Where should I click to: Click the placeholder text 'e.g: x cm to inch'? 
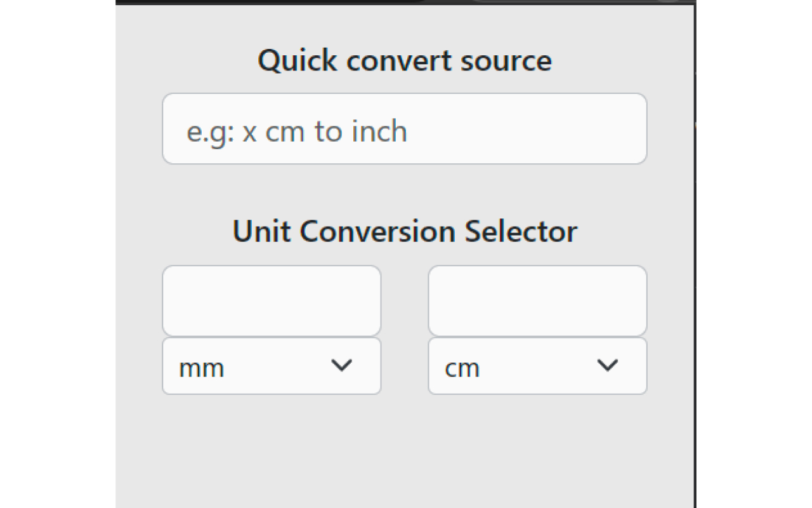297,131
